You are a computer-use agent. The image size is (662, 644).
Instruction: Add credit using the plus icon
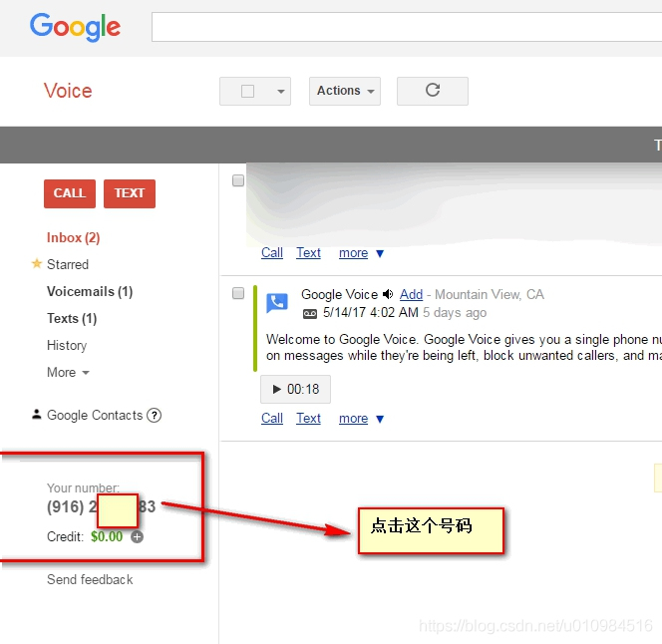point(137,536)
